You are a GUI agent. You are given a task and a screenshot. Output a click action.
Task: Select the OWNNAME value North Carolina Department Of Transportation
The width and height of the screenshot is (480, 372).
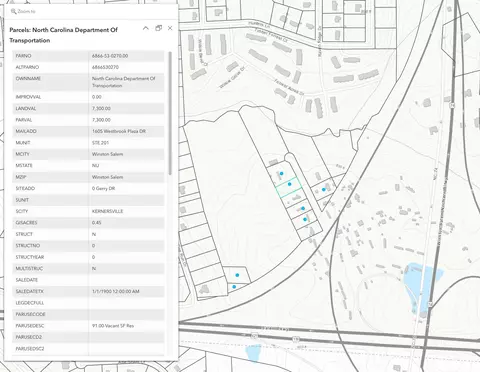click(x=124, y=82)
